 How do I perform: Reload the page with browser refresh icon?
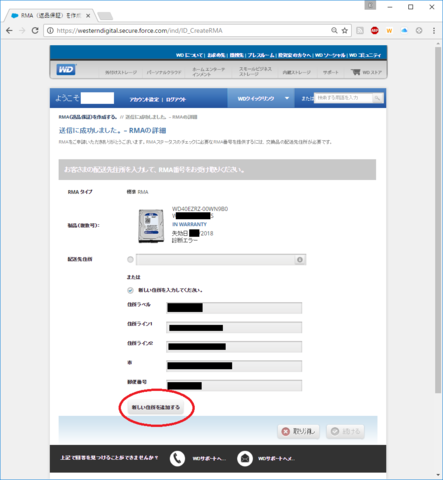tap(35, 31)
